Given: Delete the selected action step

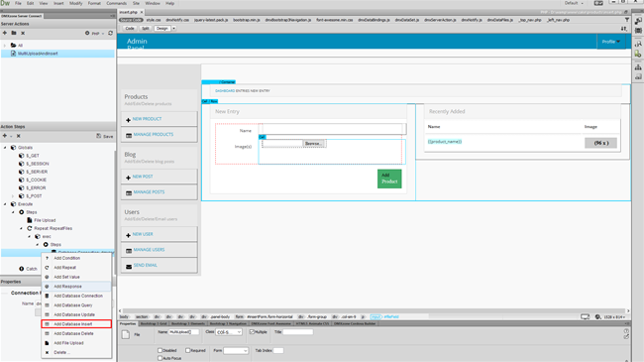Looking at the screenshot, I should pos(19,136).
